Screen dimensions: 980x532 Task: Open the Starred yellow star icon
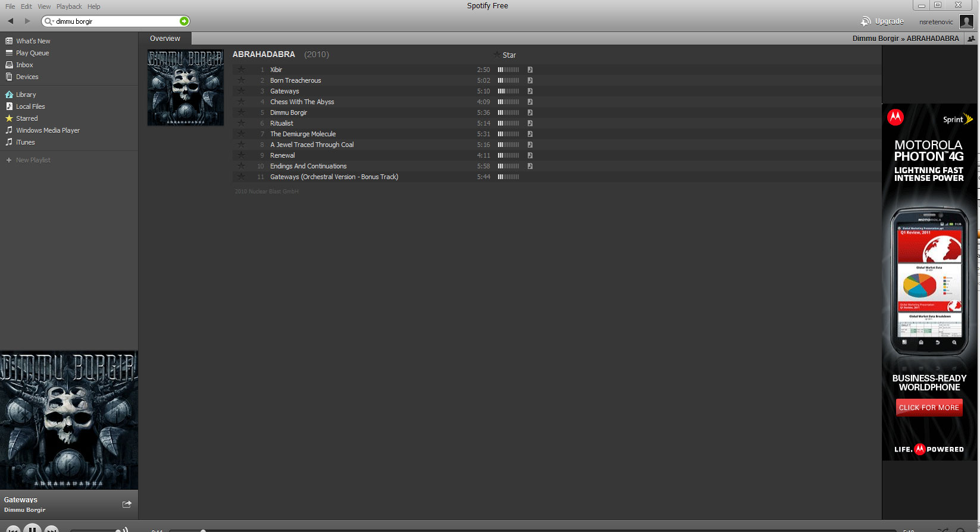9,118
